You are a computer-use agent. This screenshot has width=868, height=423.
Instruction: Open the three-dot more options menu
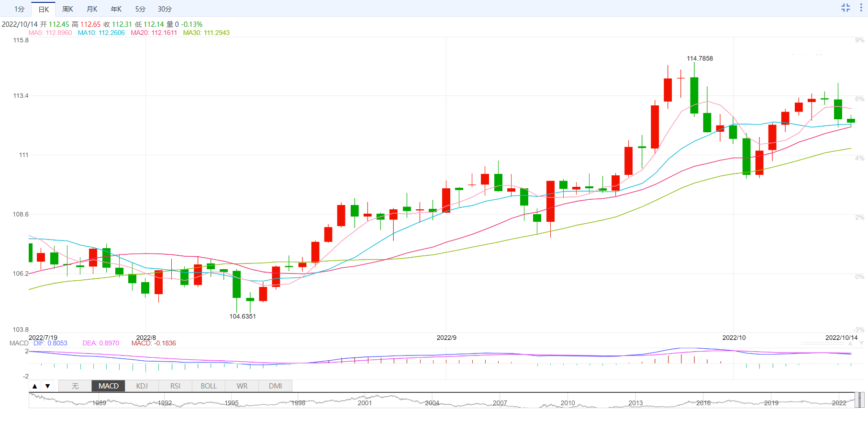tap(861, 8)
